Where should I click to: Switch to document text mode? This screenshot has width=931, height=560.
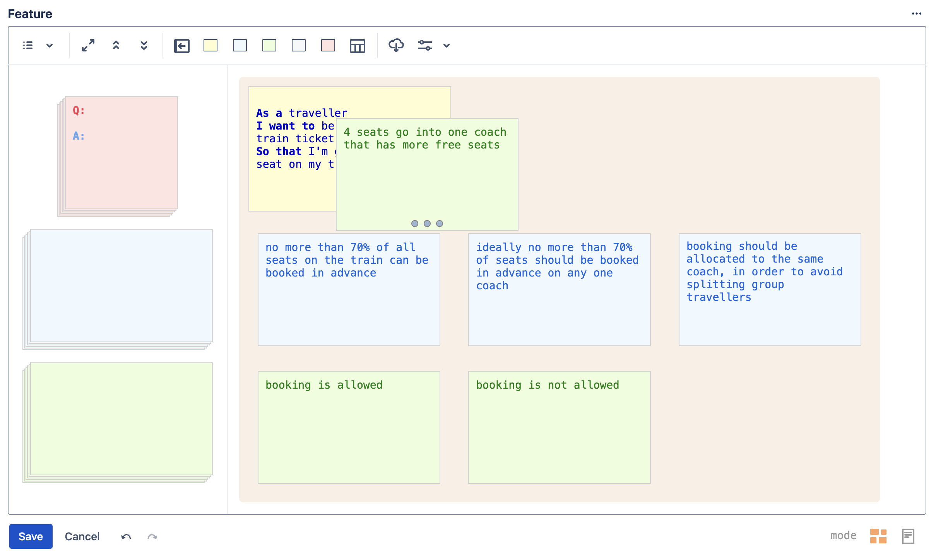(908, 536)
